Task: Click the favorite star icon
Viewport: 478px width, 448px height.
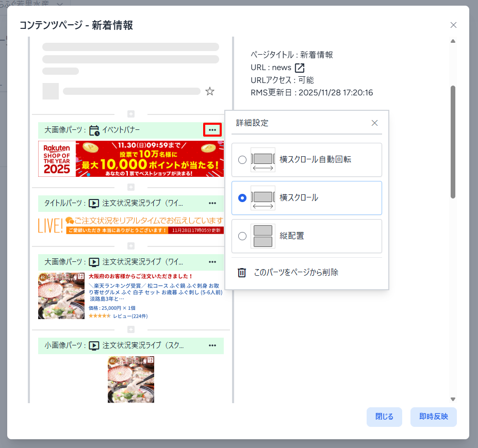Action: pos(210,91)
